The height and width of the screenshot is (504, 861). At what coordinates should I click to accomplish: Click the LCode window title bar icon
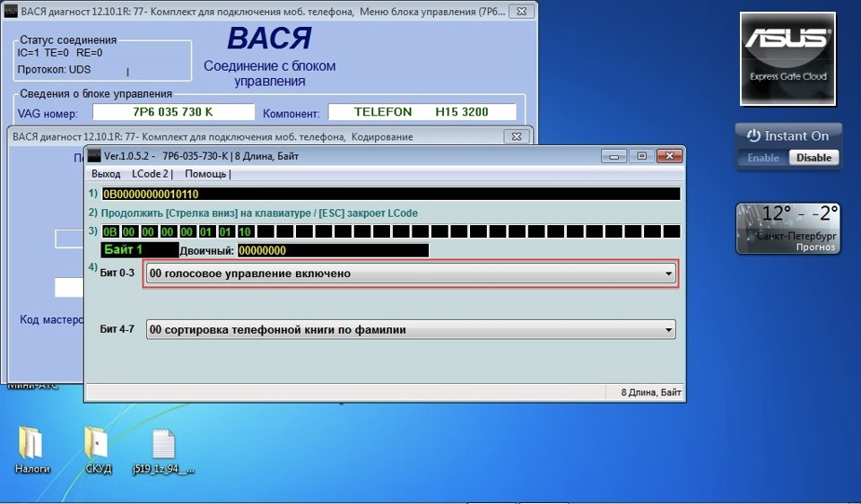tap(94, 156)
